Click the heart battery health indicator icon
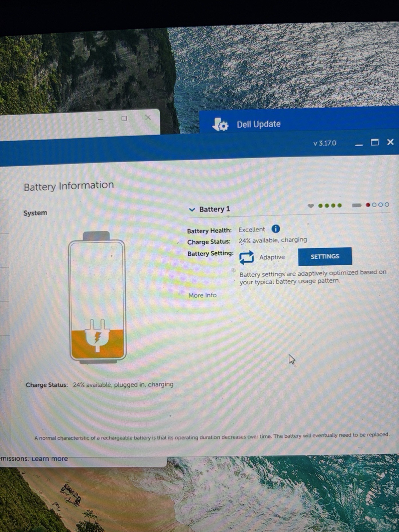 311,206
